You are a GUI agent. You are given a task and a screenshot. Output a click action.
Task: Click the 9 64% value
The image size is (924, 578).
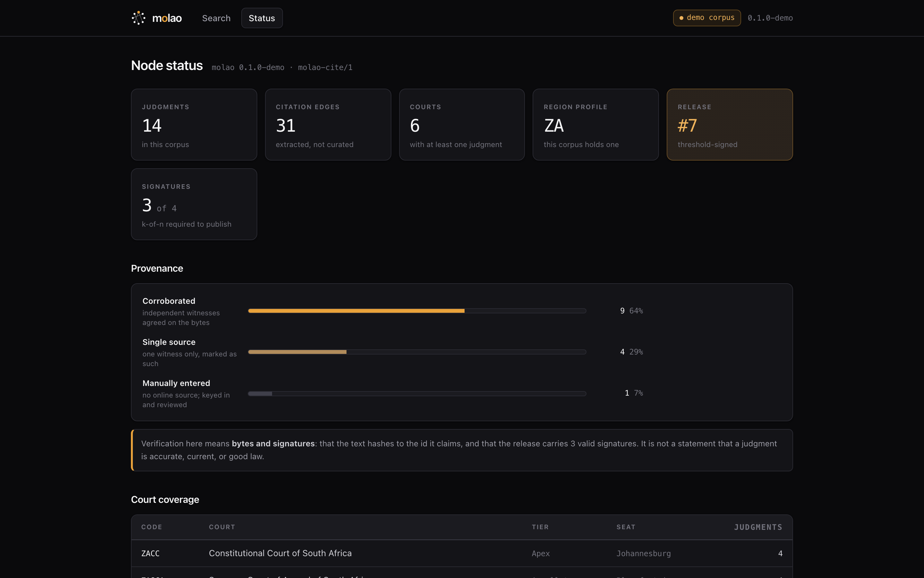point(631,311)
